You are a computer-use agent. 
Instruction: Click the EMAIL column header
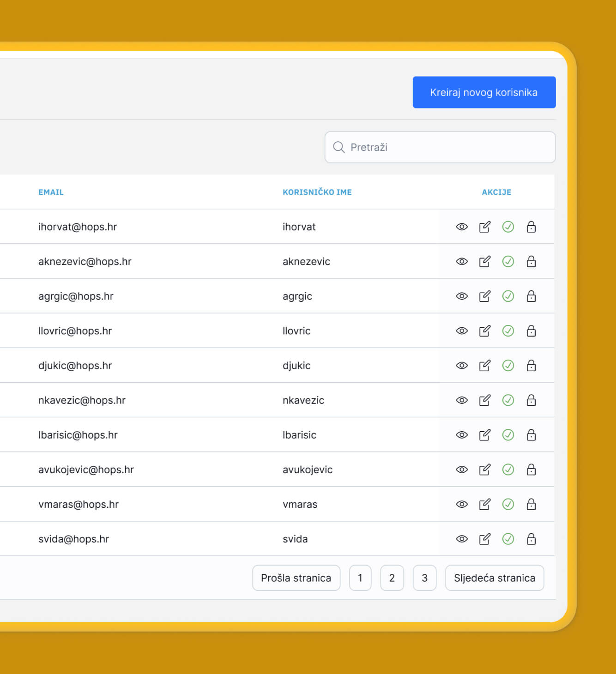[51, 192]
